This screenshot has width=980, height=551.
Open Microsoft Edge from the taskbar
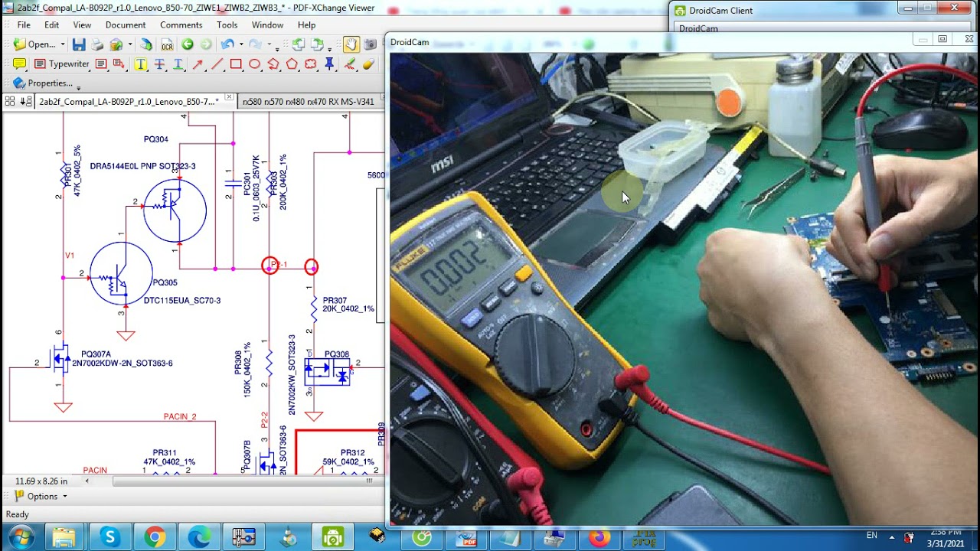coord(199,537)
